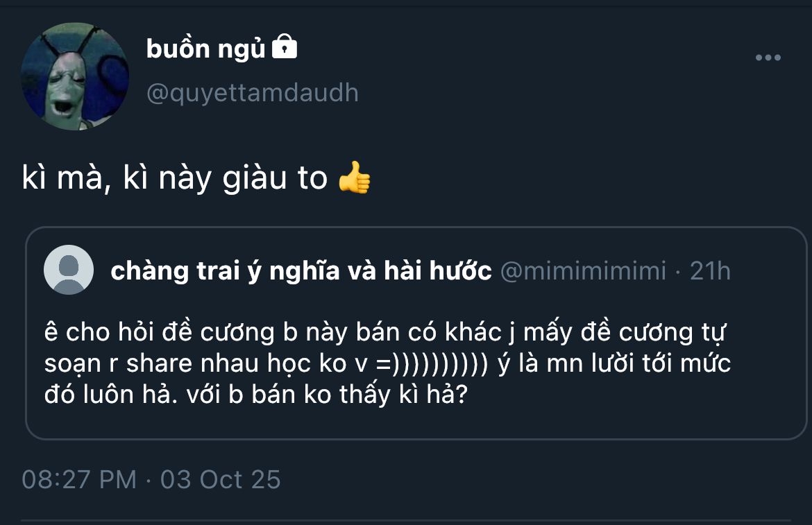This screenshot has height=525, width=812.
Task: Click the @mimimimimi handle in quoted tweet
Action: coord(583,270)
